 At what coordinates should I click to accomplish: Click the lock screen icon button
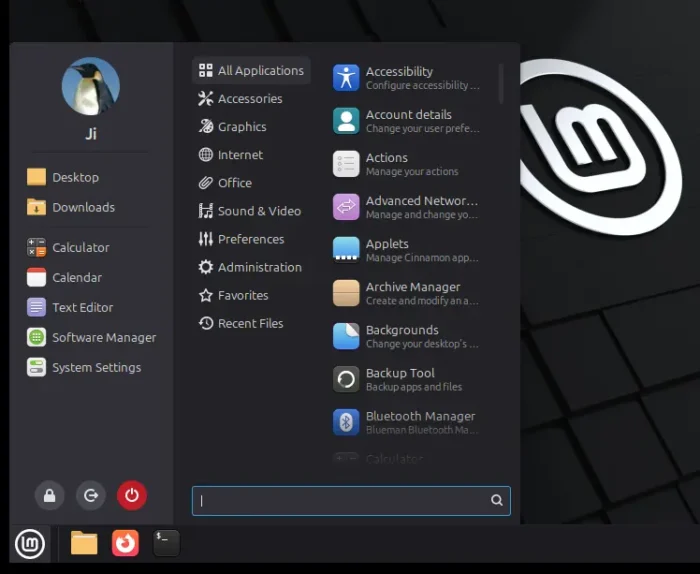tap(49, 495)
